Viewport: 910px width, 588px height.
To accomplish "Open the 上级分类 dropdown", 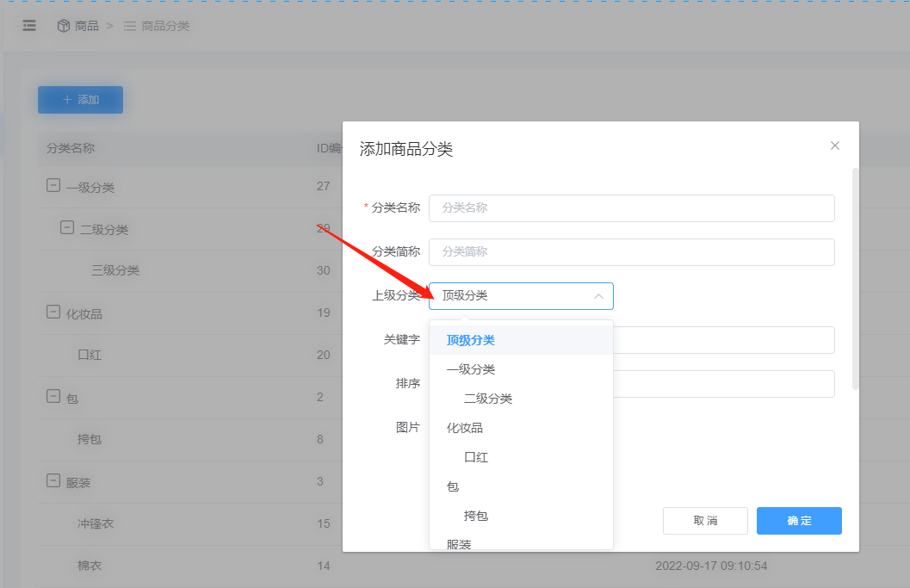I will 521,296.
